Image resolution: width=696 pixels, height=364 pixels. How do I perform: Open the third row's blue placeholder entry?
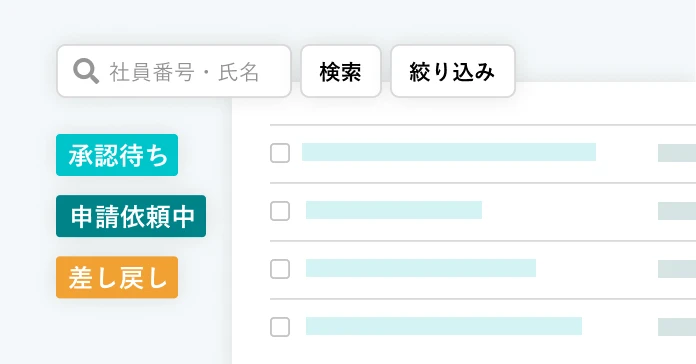click(x=421, y=268)
